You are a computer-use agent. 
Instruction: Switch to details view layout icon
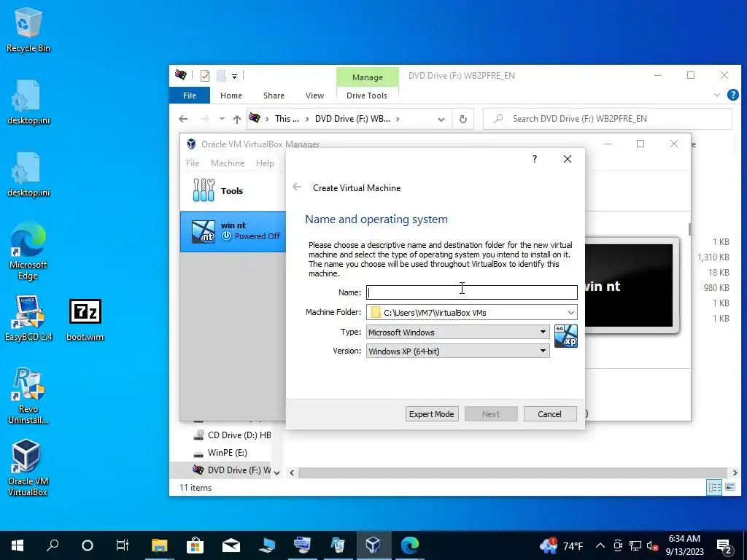click(x=714, y=487)
